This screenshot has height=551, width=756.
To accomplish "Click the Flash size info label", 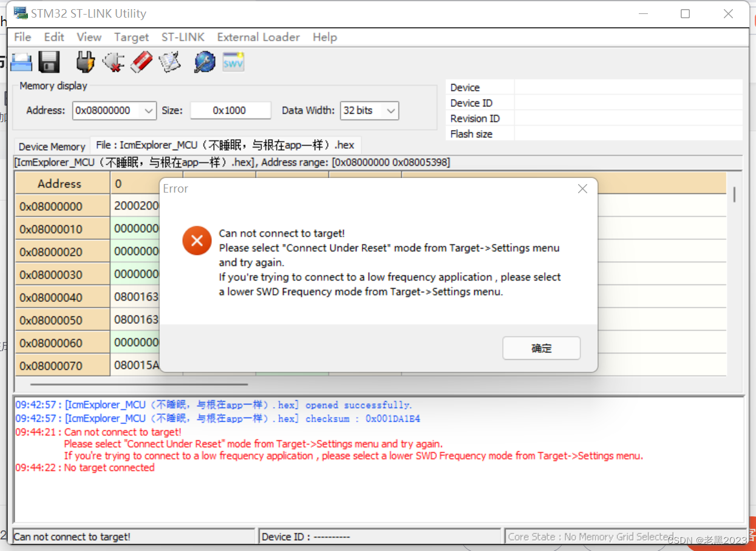I will pyautogui.click(x=471, y=134).
